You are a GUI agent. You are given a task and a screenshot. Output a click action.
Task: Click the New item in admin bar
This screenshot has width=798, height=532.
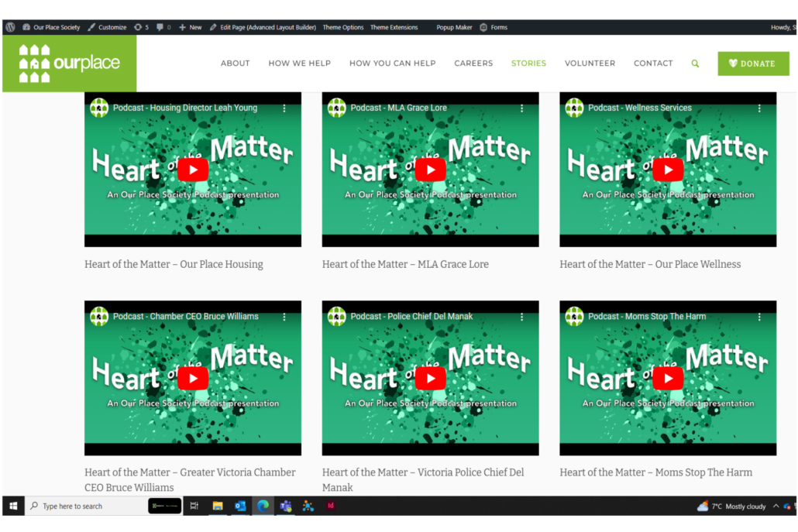coord(191,27)
